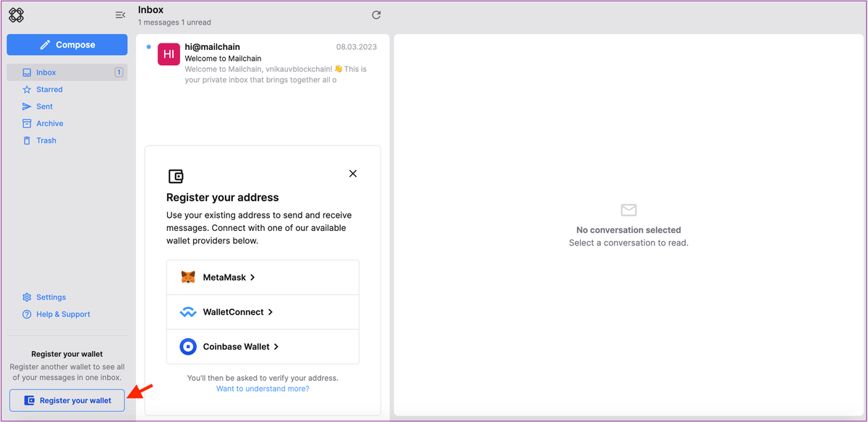Open the Starred folder
868x422 pixels.
67,90
